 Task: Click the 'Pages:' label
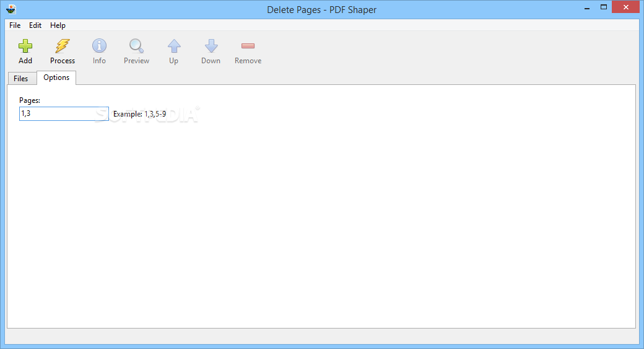point(30,100)
